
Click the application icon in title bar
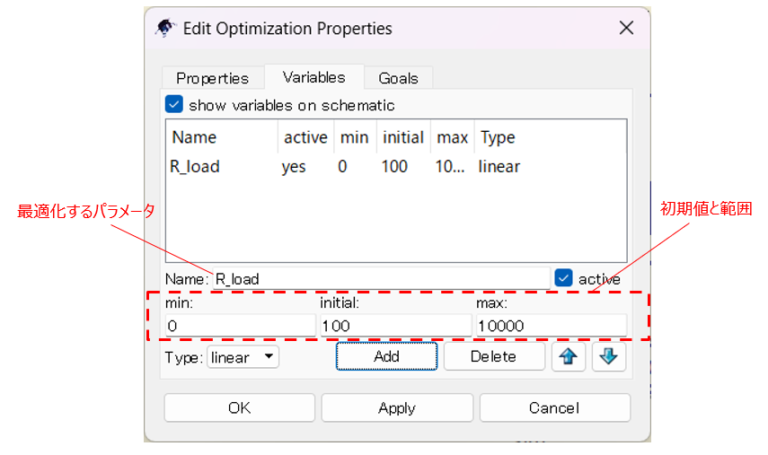[167, 28]
